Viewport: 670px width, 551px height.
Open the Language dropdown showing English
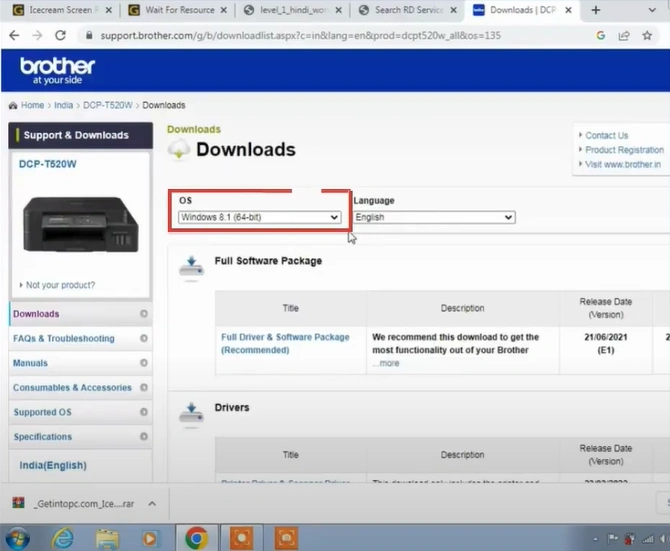coord(434,217)
